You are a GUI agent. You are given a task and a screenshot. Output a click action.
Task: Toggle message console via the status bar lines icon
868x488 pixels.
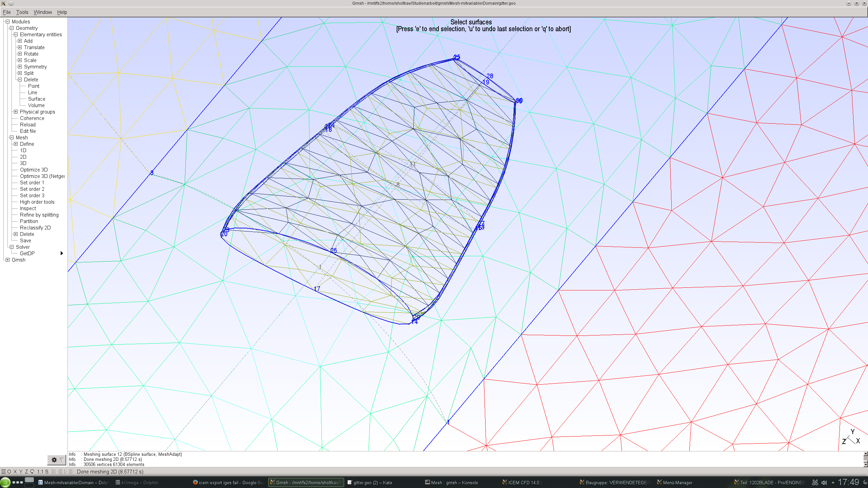point(3,471)
